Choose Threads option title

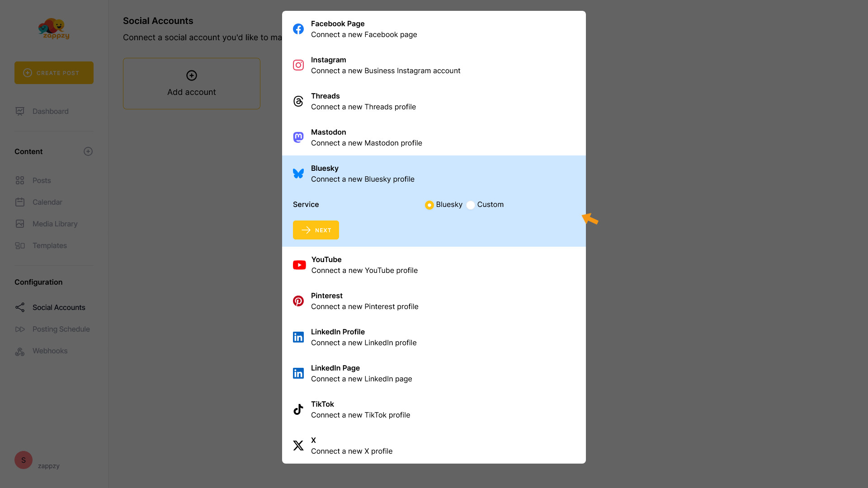click(325, 96)
